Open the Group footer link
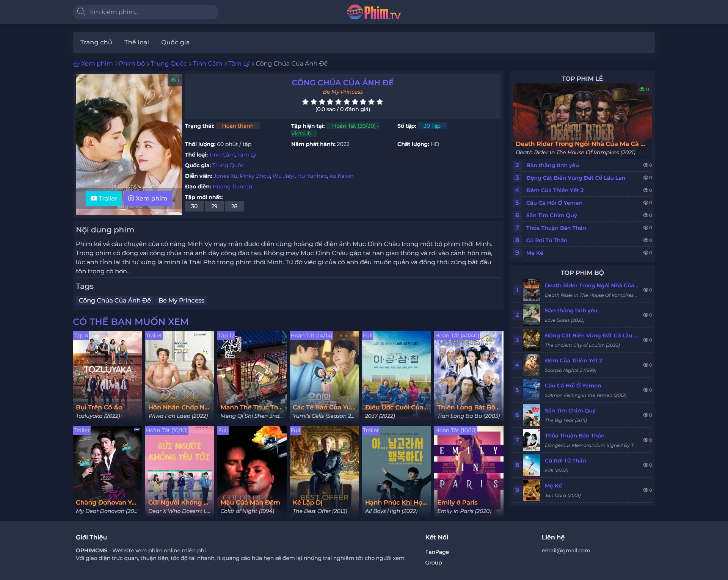Image resolution: width=728 pixels, height=580 pixels. [433, 563]
